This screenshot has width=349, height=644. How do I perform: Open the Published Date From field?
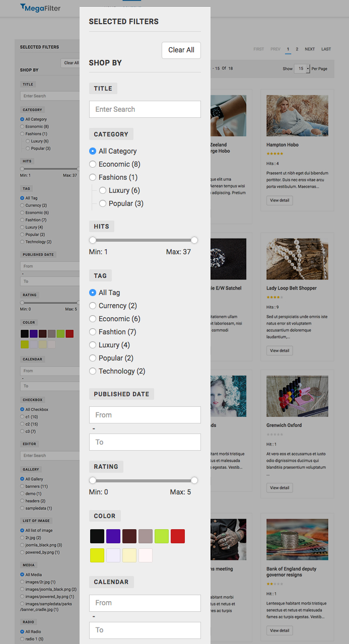click(x=145, y=415)
